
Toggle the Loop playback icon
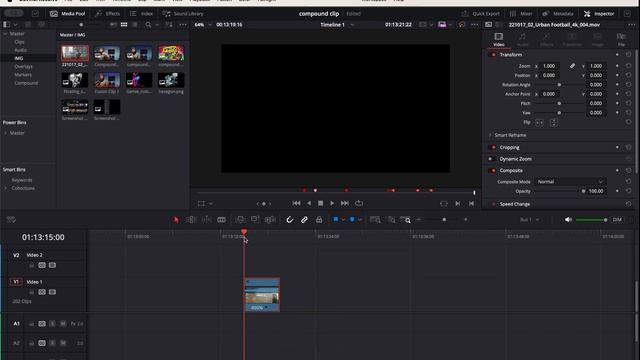(359, 203)
